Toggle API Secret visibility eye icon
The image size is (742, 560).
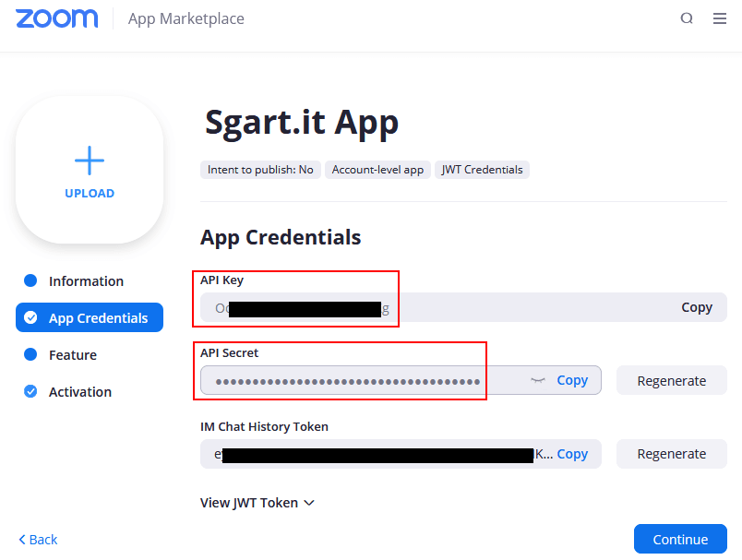click(538, 380)
